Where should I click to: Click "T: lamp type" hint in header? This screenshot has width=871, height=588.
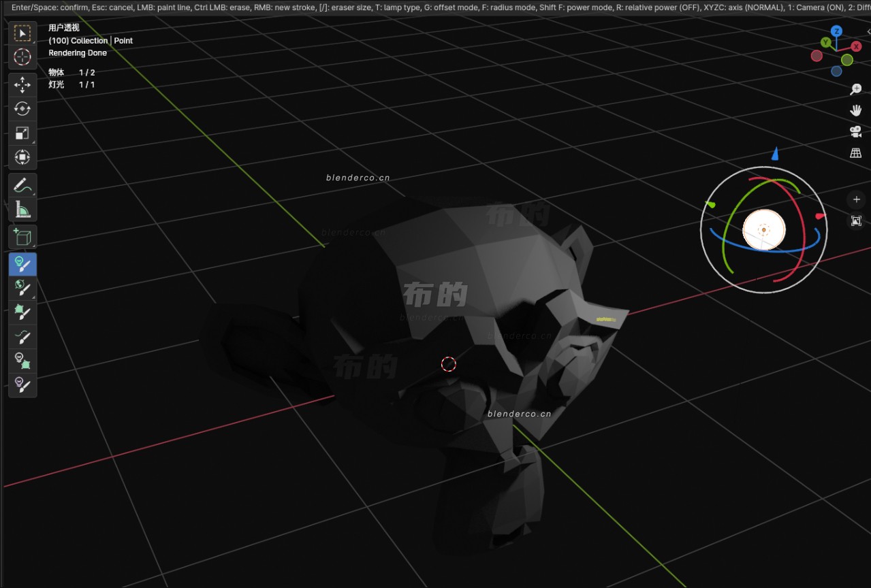[x=398, y=6]
